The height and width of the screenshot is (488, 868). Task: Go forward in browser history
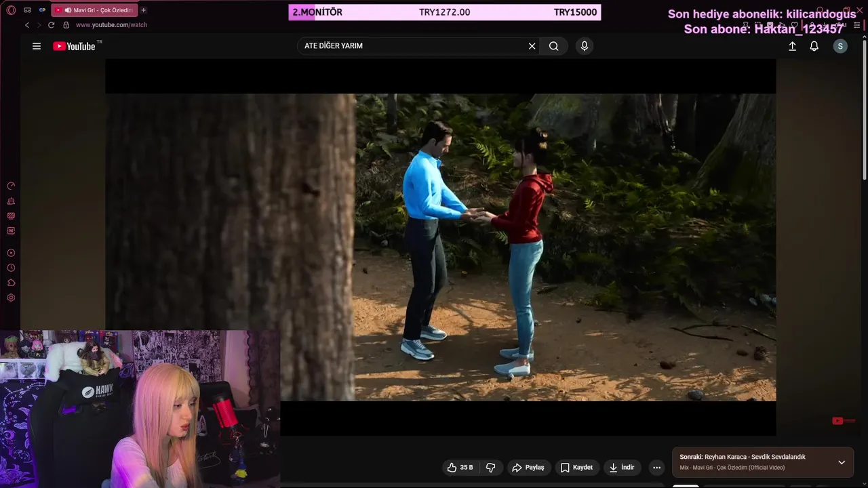(x=39, y=25)
